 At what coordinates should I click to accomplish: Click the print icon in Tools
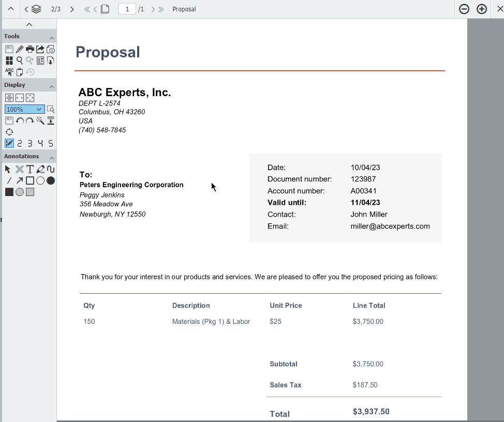(30, 49)
